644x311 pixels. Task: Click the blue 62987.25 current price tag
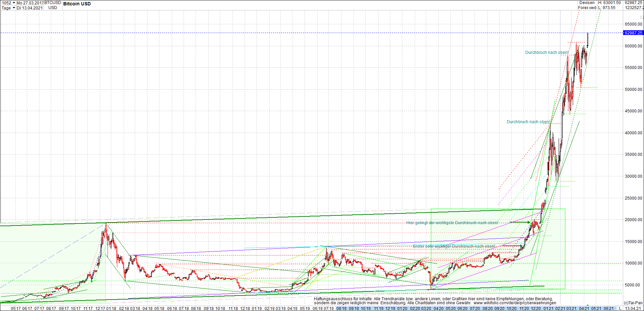coord(633,33)
